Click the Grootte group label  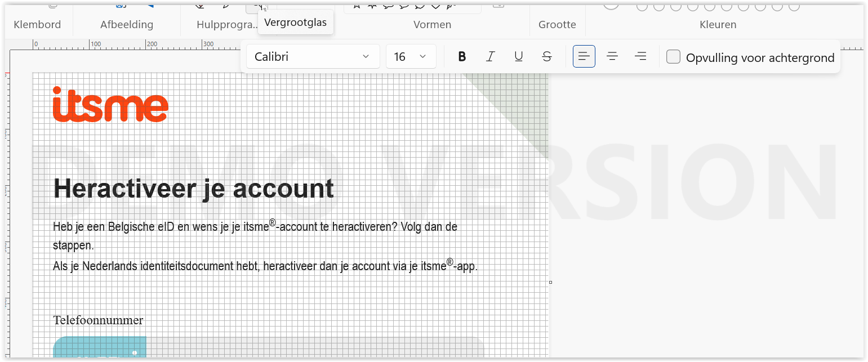tap(557, 25)
